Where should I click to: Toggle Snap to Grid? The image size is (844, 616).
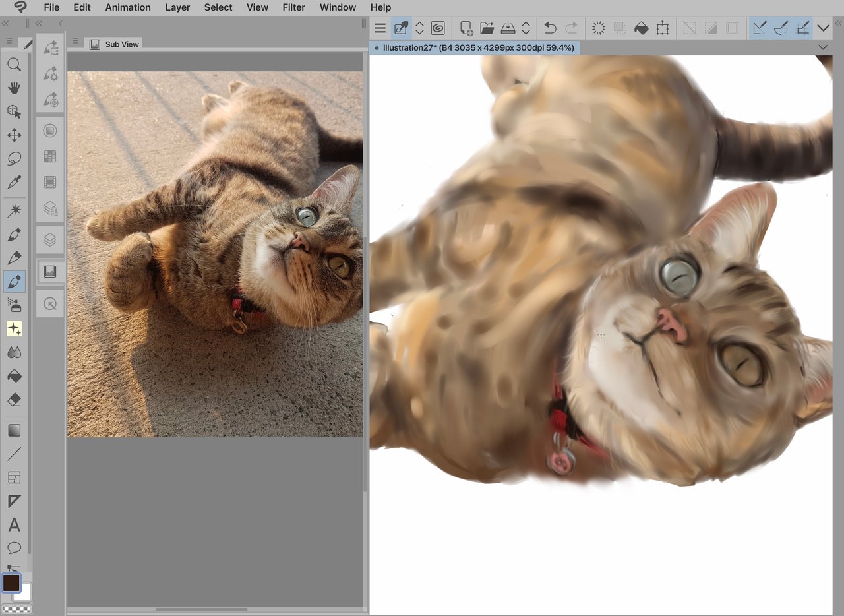pyautogui.click(x=802, y=28)
